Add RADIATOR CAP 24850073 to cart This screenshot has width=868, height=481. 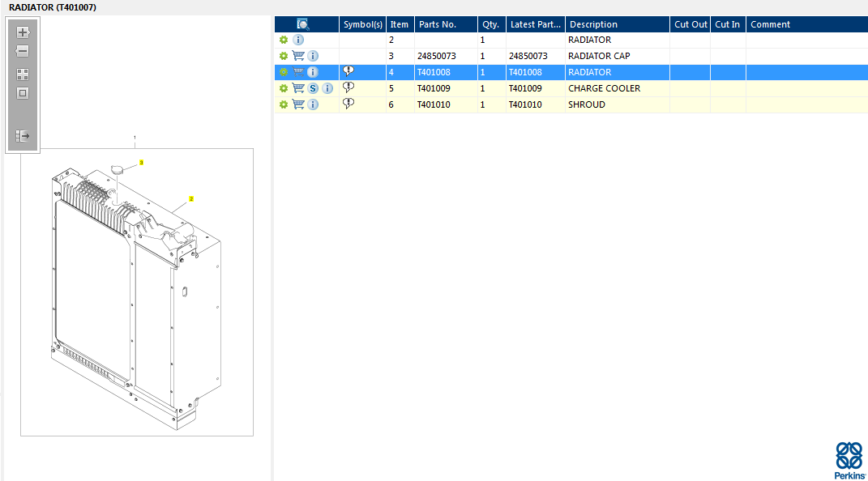point(298,56)
